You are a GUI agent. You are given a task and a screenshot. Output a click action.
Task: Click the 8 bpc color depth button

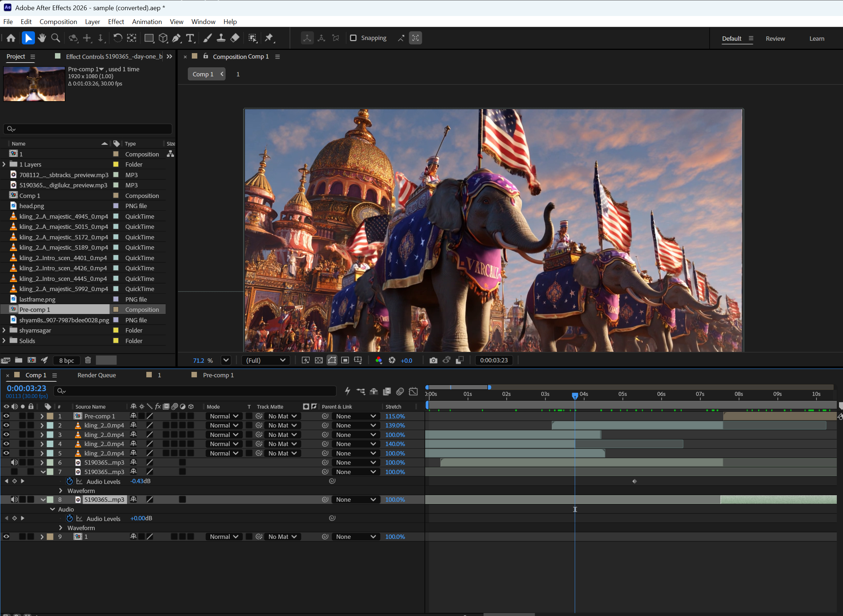click(x=66, y=361)
